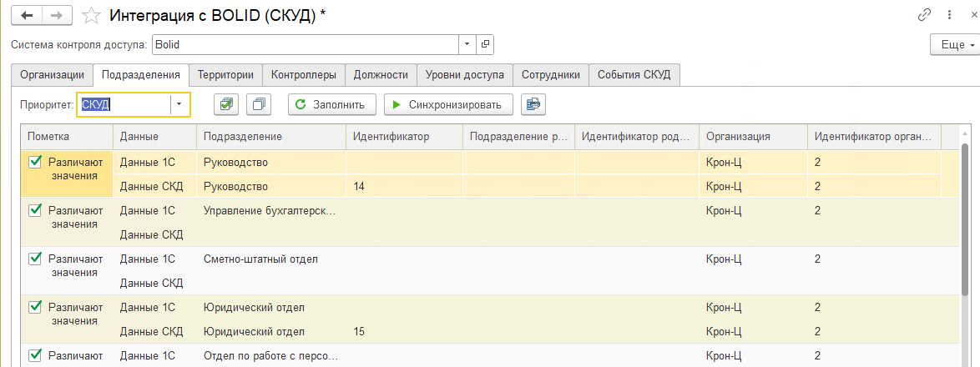Expand the Еще menu button
Viewport: 980px width, 367px height.
click(x=953, y=45)
